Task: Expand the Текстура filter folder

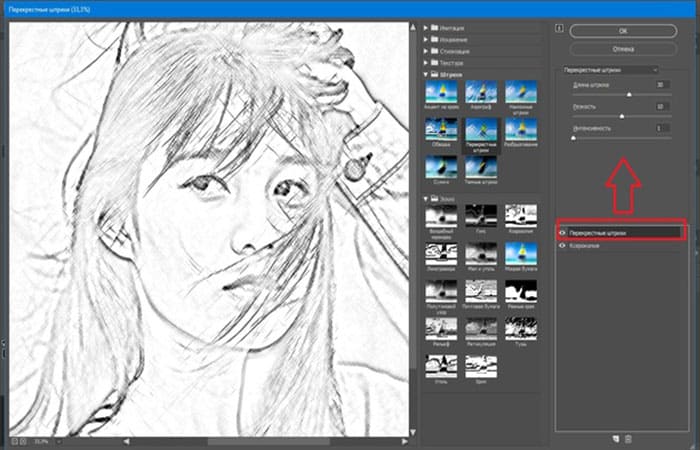Action: [x=426, y=63]
